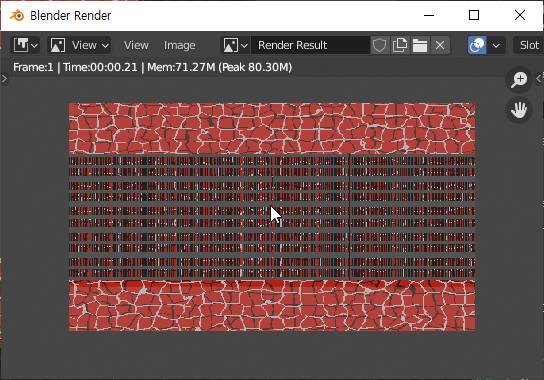544x380 pixels.
Task: Open the View menu
Action: tap(136, 45)
